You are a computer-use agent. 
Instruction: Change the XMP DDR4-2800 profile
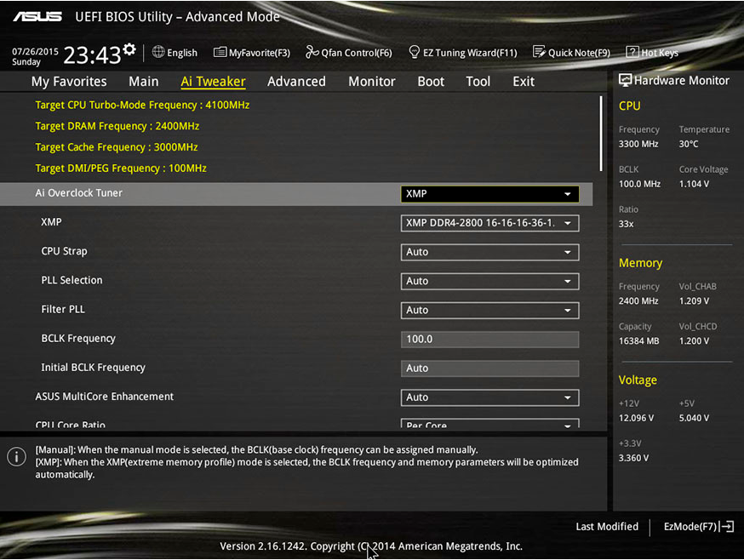[x=489, y=222]
